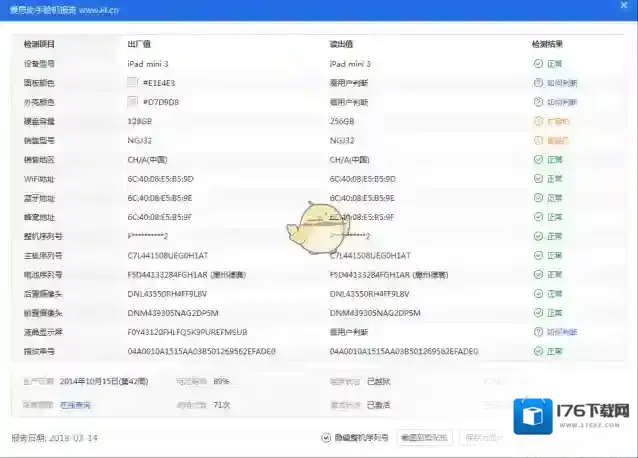Open 如何判断 link in 液晶显示屏 row
Screen dimensions: 638x458
click(x=562, y=332)
